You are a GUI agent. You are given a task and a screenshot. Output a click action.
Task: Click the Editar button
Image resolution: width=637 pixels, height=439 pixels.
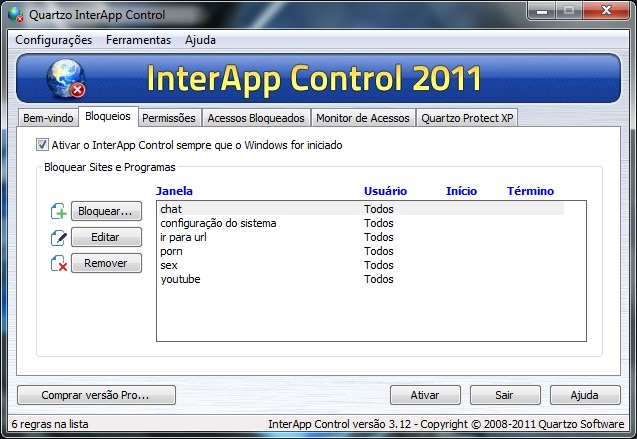point(106,237)
